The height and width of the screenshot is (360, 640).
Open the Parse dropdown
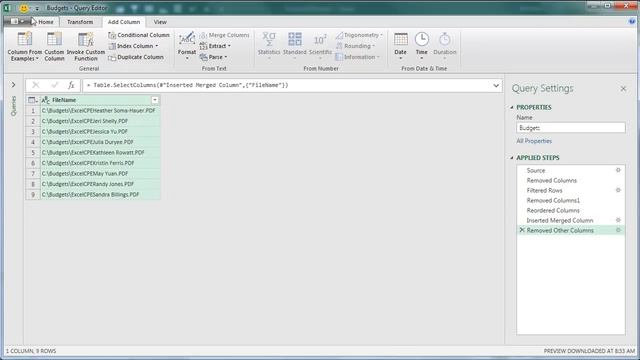point(213,57)
